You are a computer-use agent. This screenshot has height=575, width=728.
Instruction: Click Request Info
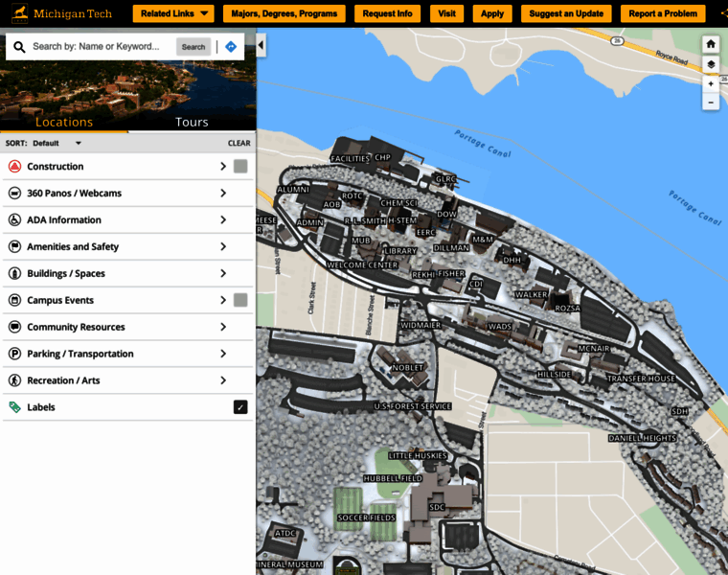(387, 13)
